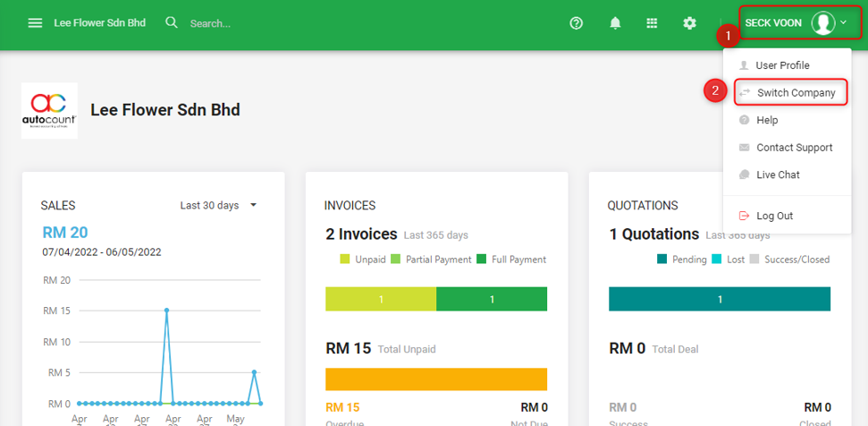This screenshot has width=868, height=426.
Task: Click the Sales amount RM 20
Action: tap(65, 233)
